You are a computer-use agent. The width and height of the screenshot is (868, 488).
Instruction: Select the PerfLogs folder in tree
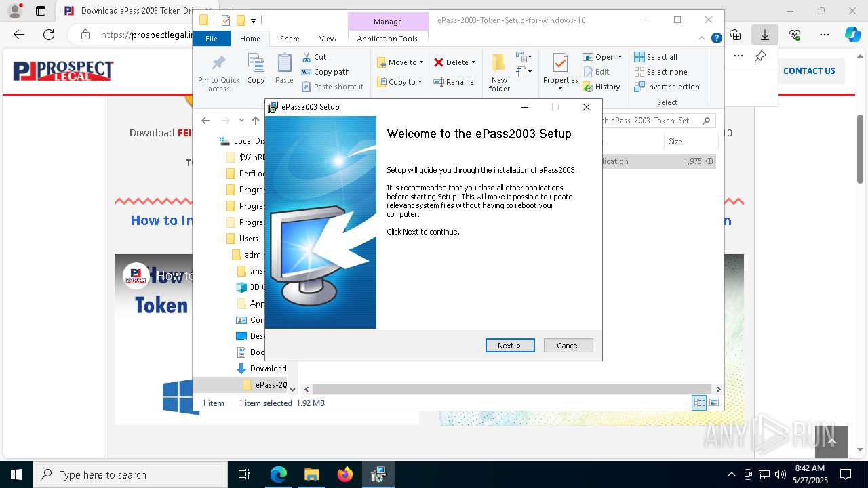click(245, 174)
